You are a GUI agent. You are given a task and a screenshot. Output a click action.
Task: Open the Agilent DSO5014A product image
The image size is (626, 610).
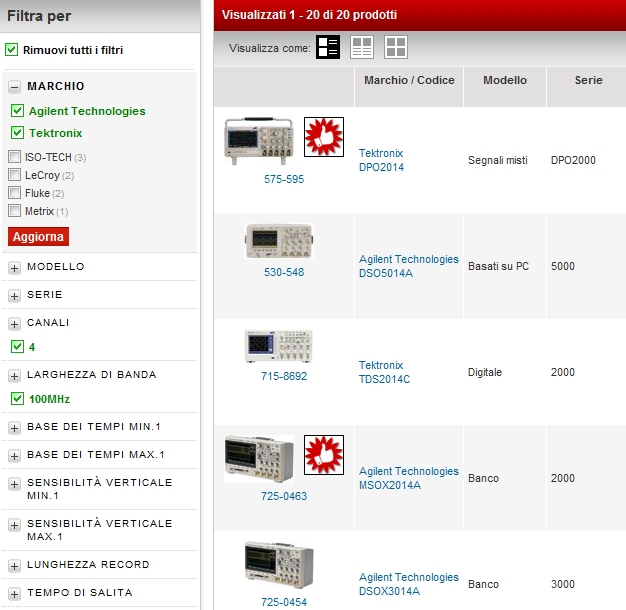coord(278,242)
